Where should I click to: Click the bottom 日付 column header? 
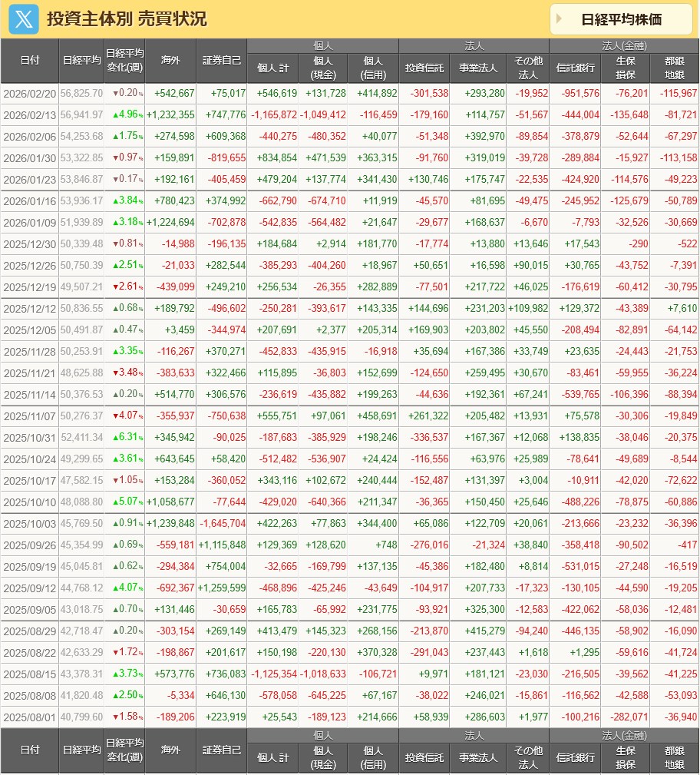tap(30, 750)
